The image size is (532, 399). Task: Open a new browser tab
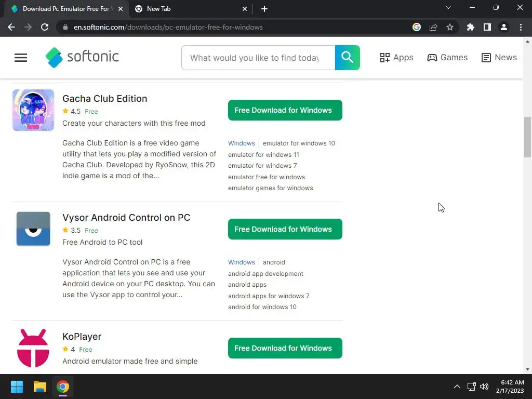[x=264, y=9]
